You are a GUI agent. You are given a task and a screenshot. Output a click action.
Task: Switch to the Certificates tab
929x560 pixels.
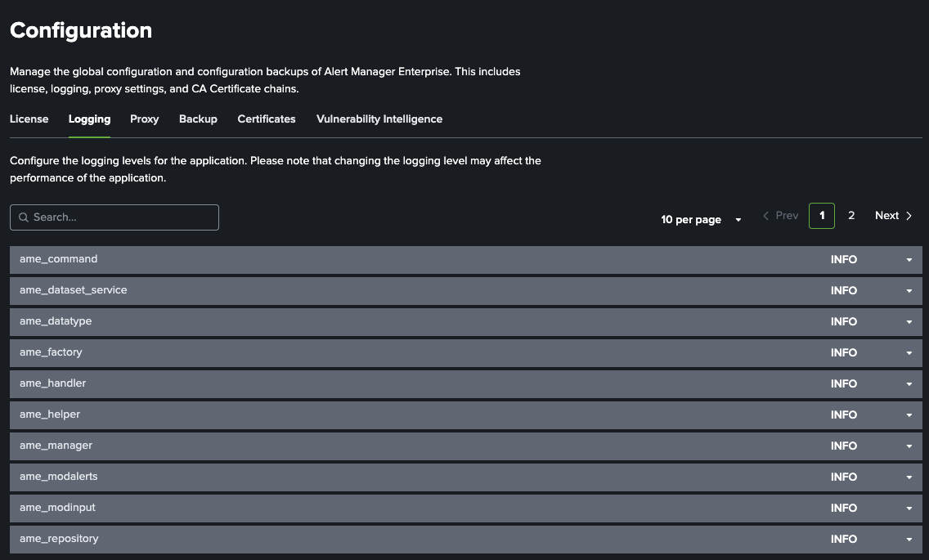click(266, 119)
